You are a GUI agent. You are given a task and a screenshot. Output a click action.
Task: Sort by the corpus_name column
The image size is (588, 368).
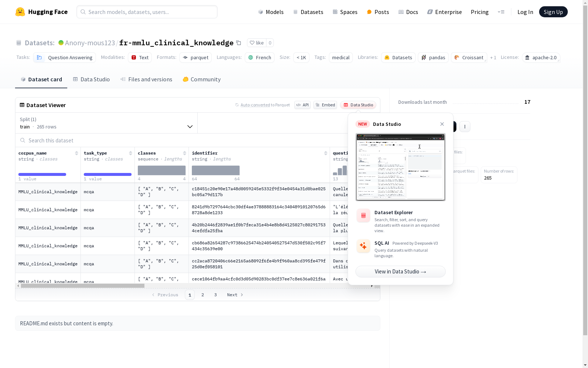click(x=76, y=153)
